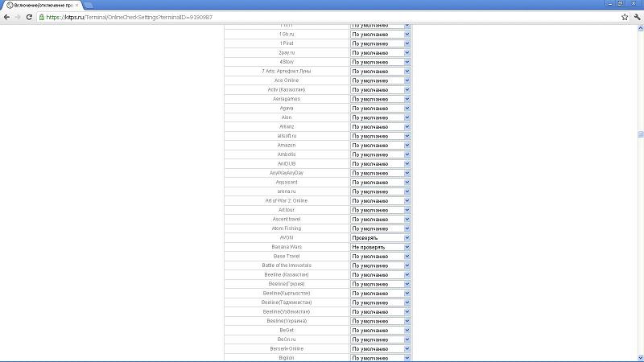
Task: Click the green lock icon in the address bar
Action: [42, 17]
